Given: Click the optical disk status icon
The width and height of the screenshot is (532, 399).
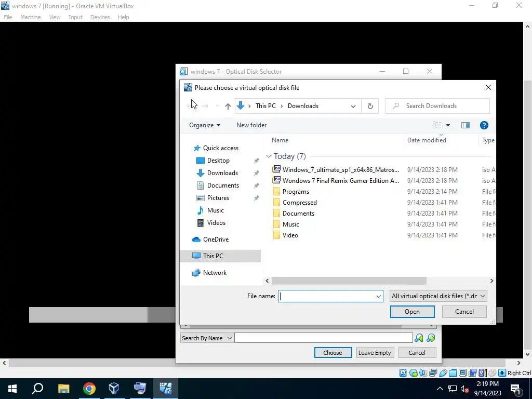Looking at the screenshot, I should (413, 373).
